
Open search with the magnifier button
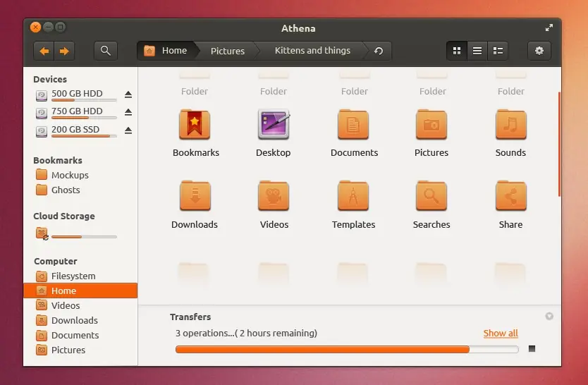click(x=106, y=51)
